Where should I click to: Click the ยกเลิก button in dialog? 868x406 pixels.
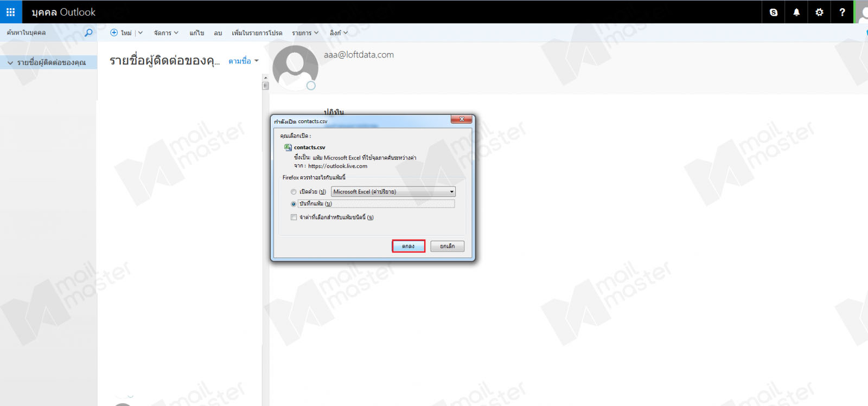pyautogui.click(x=448, y=246)
